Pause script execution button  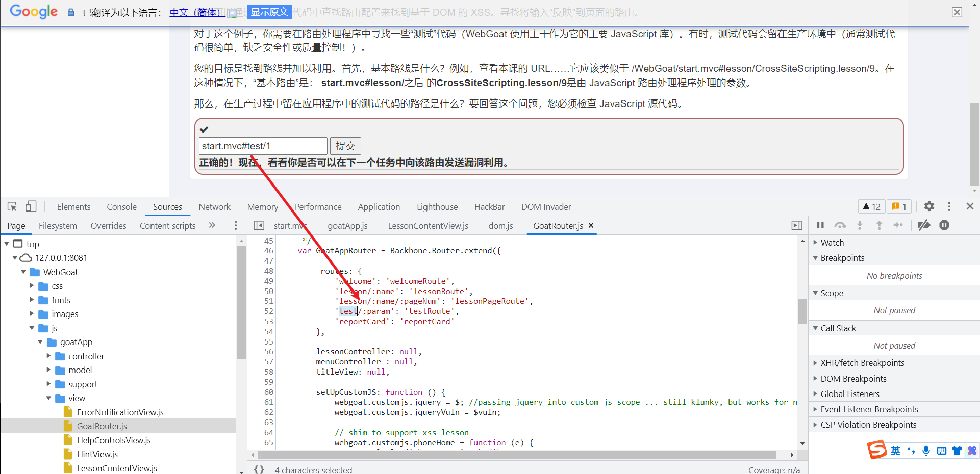(820, 225)
